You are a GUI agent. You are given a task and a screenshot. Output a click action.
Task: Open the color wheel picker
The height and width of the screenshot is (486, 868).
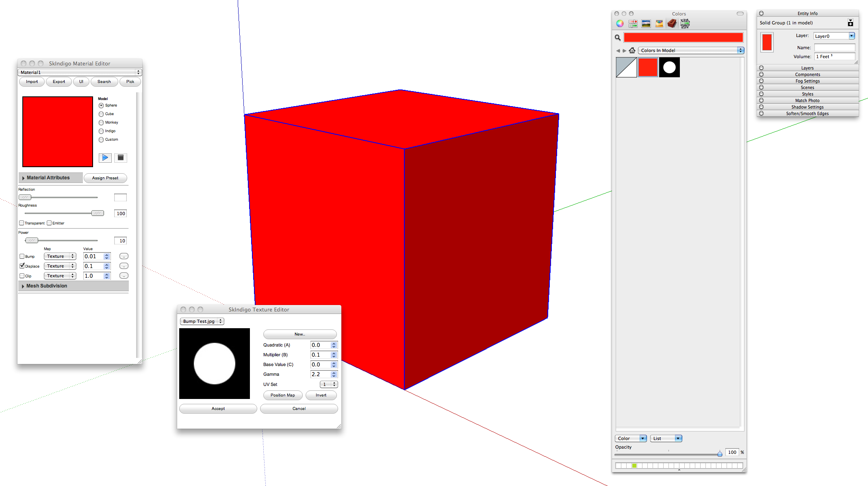coord(620,24)
